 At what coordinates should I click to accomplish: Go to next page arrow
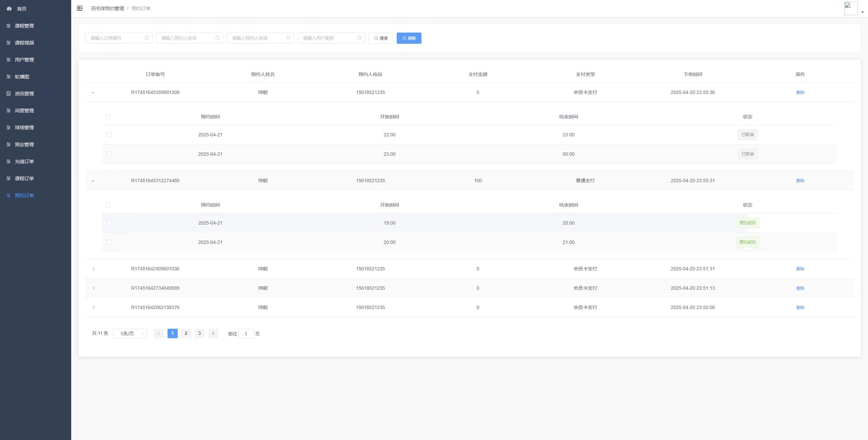click(213, 333)
